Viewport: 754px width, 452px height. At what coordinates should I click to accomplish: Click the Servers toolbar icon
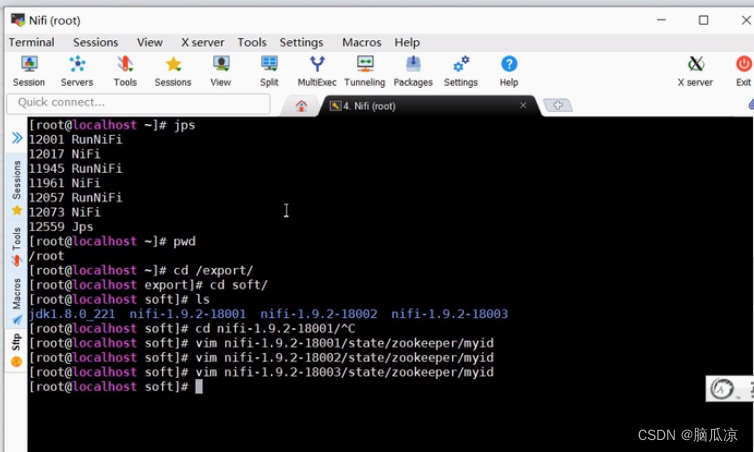point(77,71)
